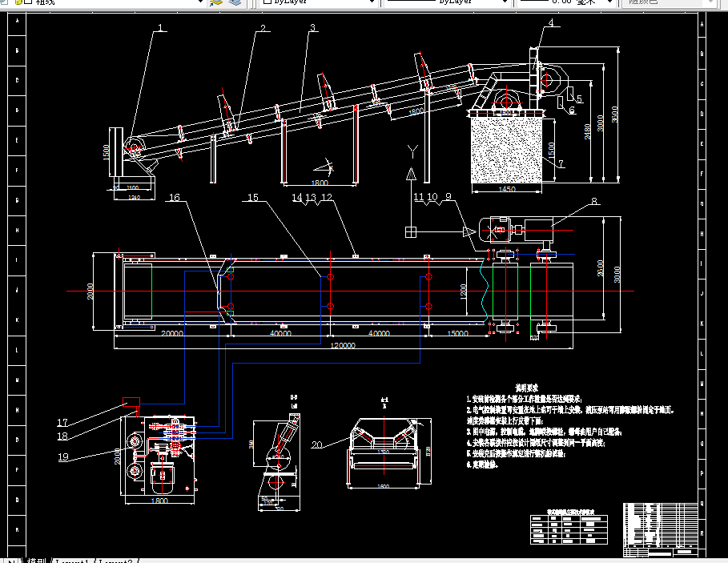
Task: Select part label 19 near the hydraulic station
Action: [63, 456]
